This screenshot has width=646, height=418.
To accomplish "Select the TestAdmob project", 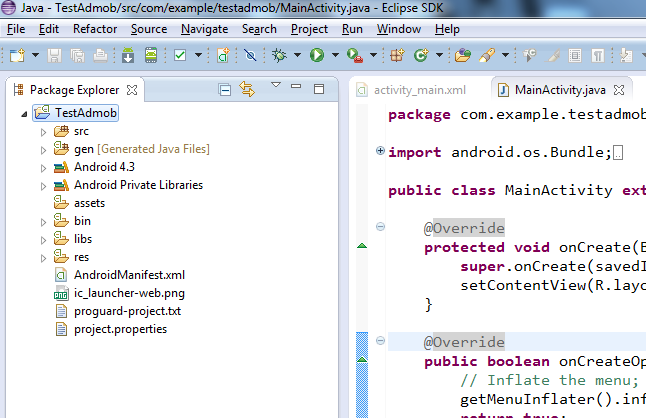I will [x=76, y=113].
